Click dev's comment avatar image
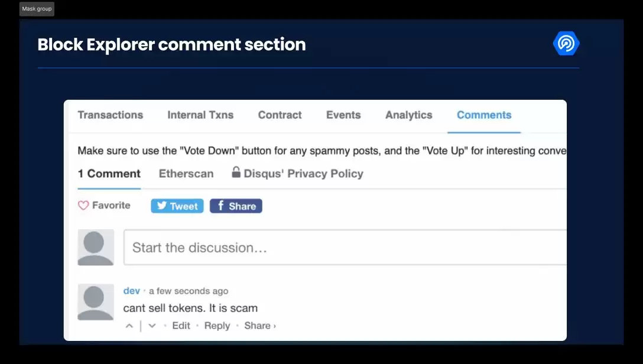643x364 pixels. 96,301
